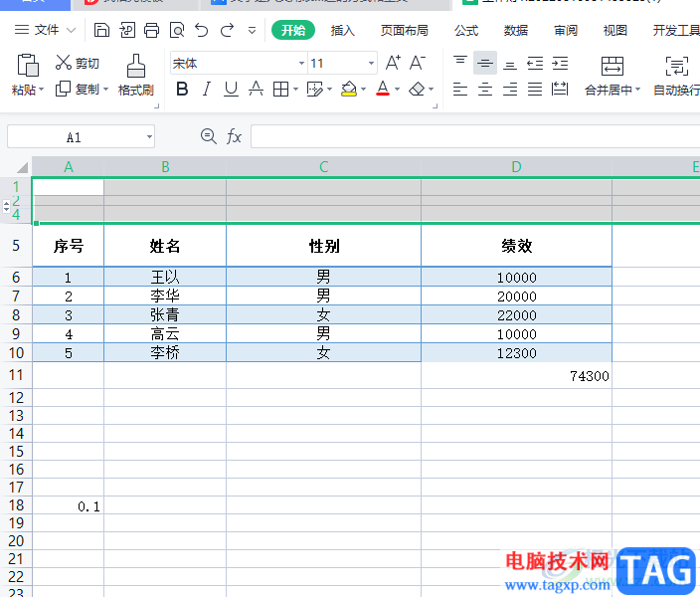700x597 pixels.
Task: Click the Name Box showing A1
Action: click(74, 136)
